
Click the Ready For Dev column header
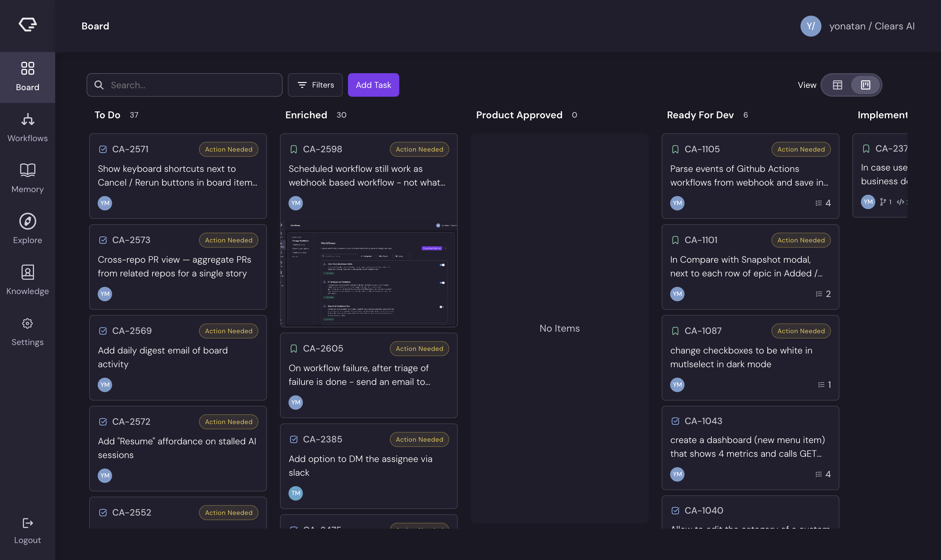[700, 115]
